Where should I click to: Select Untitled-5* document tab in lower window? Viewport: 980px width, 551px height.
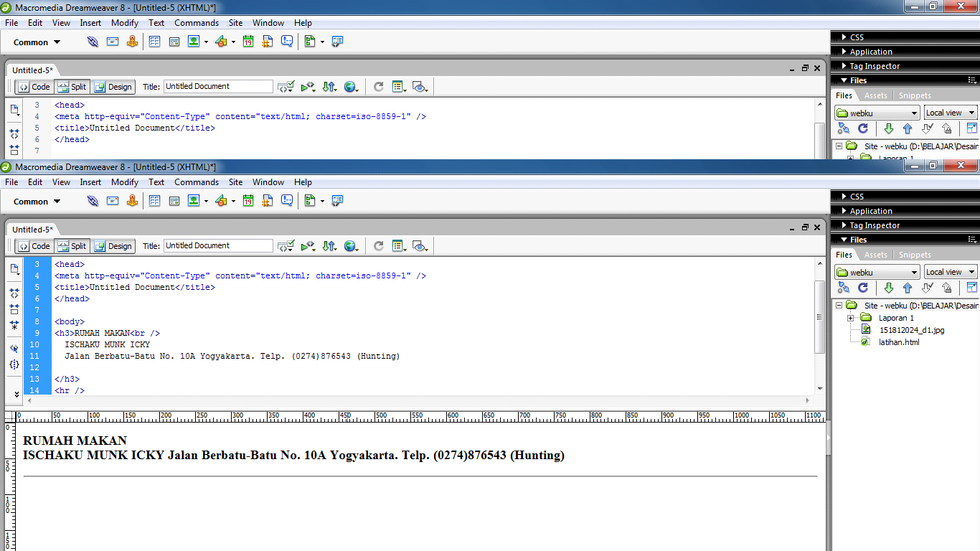(32, 230)
